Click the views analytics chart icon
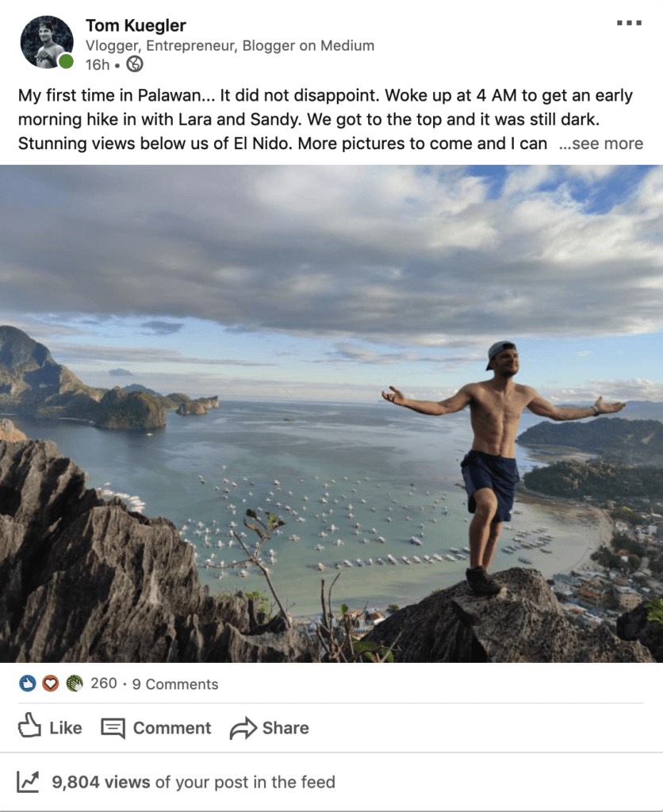Viewport: 663px width, 812px height. 28,781
